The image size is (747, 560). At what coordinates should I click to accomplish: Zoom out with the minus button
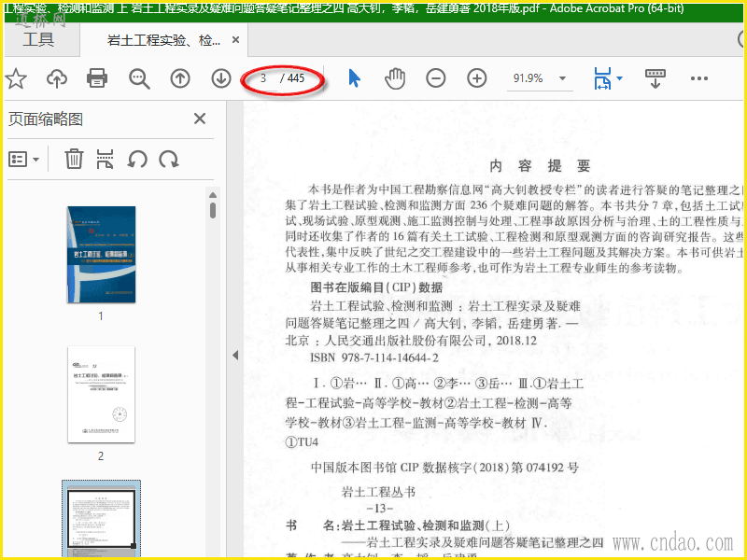[x=436, y=78]
